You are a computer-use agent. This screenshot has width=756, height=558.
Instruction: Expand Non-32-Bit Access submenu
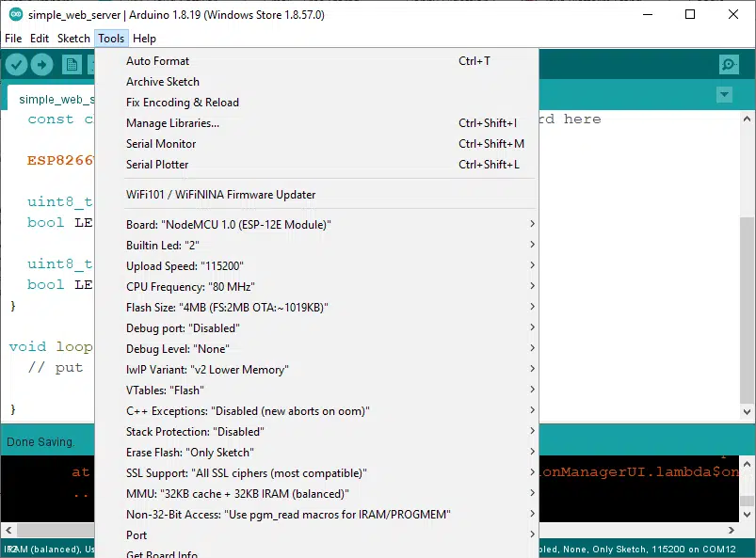click(x=316, y=515)
